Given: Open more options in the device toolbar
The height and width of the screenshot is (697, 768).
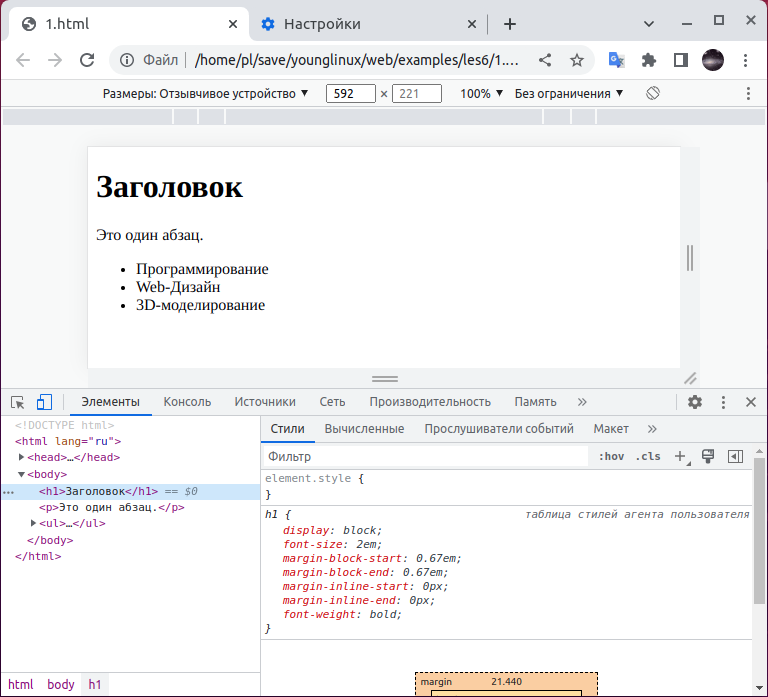Looking at the screenshot, I should (748, 93).
